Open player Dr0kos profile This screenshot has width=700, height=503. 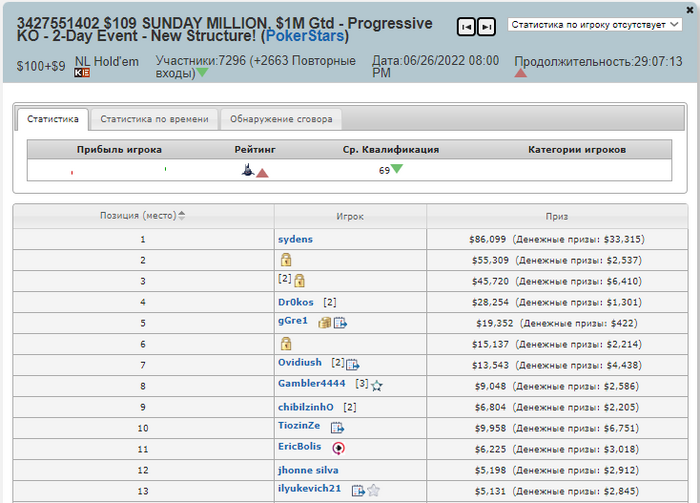click(296, 302)
